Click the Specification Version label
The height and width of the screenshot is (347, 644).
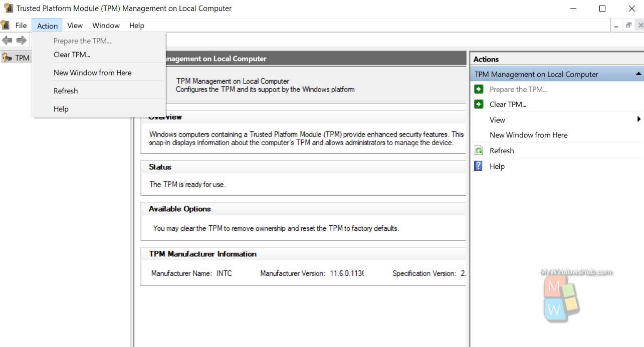424,273
